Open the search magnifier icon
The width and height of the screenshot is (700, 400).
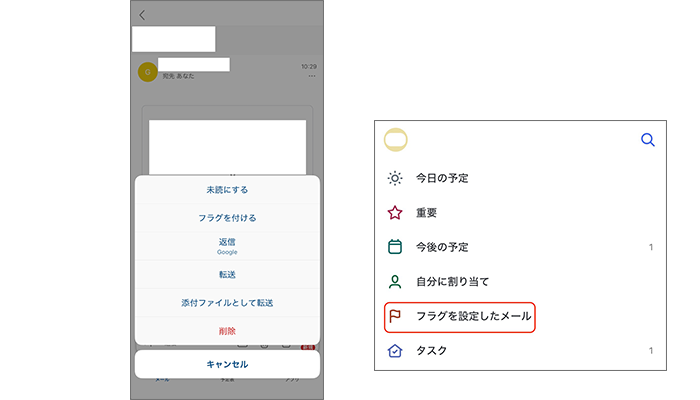coord(648,140)
